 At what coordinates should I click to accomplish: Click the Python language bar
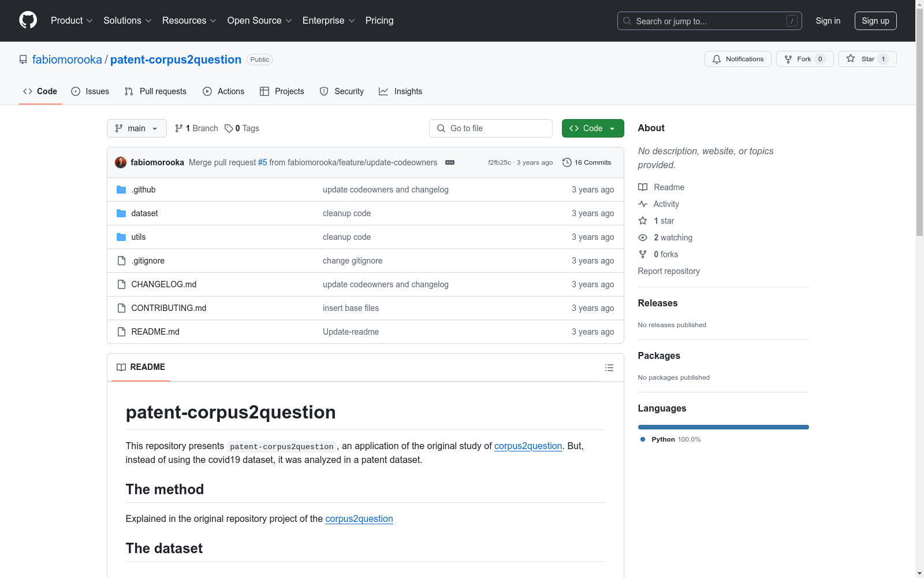click(x=723, y=427)
